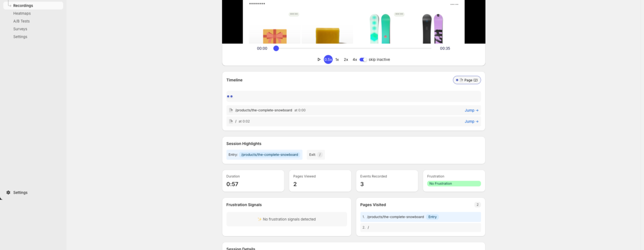Open Heatmaps in the sidebar
This screenshot has height=250, width=644.
point(23,13)
